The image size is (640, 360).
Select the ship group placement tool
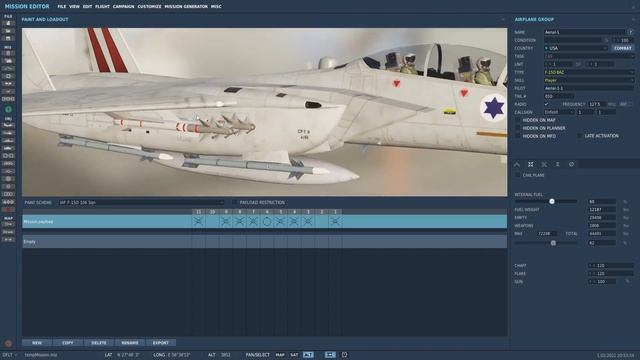[x=8, y=141]
